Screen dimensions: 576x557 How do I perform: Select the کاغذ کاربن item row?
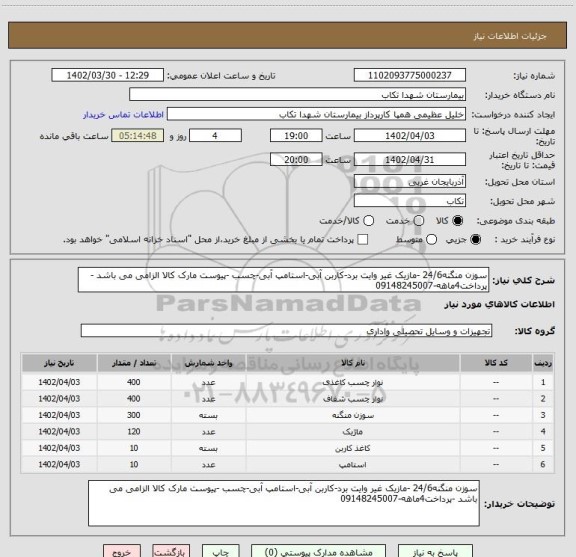288,448
